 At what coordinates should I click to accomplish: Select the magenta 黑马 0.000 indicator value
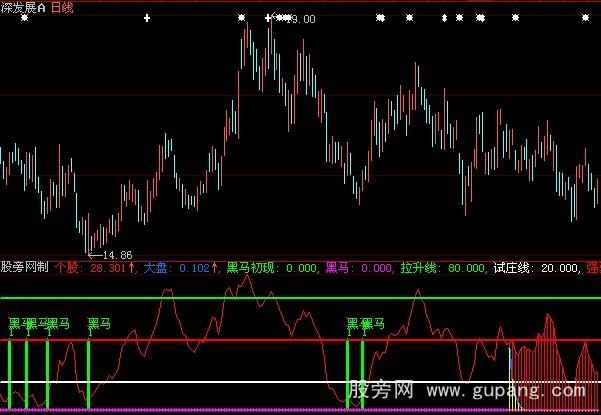click(359, 267)
